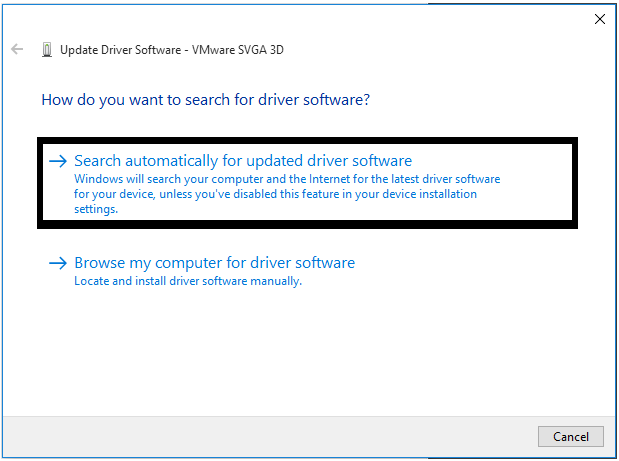
Task: Click the Update Driver Software - VMware SVGA 3D title
Action: (x=172, y=50)
